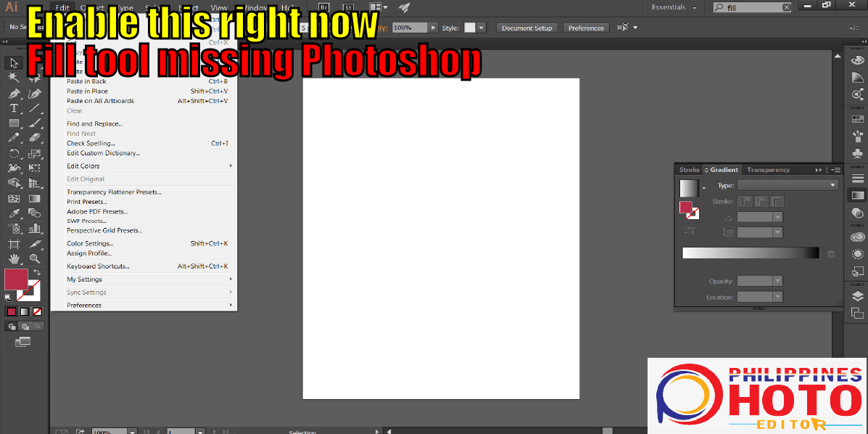Select the Symbol Sprayer tool
The width and height of the screenshot is (868, 434).
[x=15, y=228]
